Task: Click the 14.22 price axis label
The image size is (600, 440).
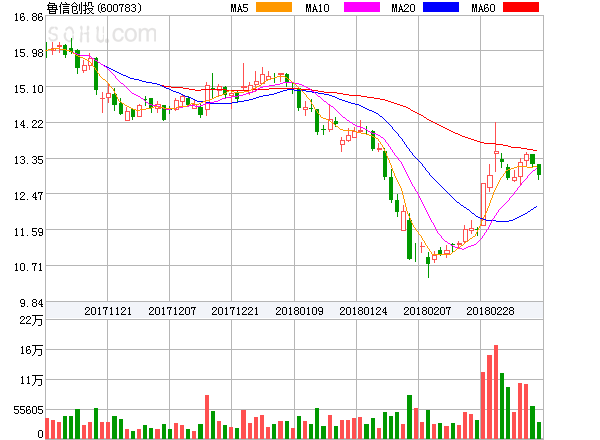Action: [29, 124]
